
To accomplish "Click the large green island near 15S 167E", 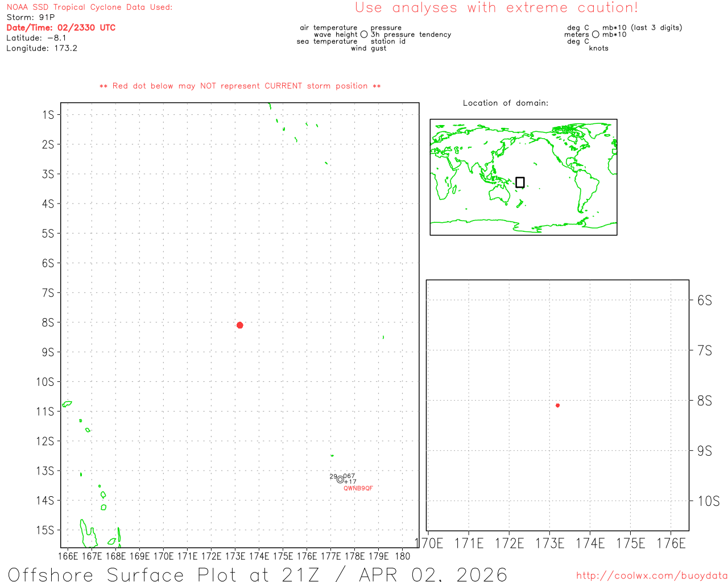I will pos(88,534).
